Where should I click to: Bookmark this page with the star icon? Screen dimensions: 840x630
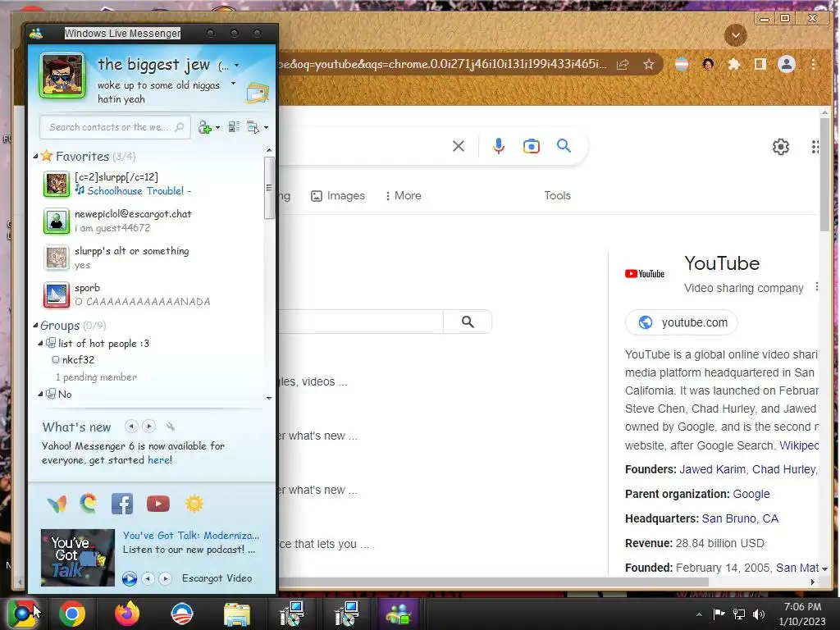(649, 65)
